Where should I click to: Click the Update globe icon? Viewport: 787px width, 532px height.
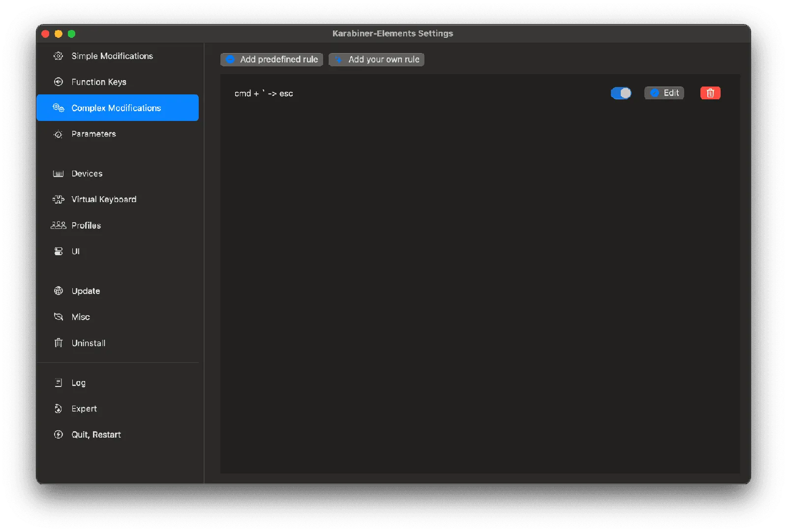(58, 291)
